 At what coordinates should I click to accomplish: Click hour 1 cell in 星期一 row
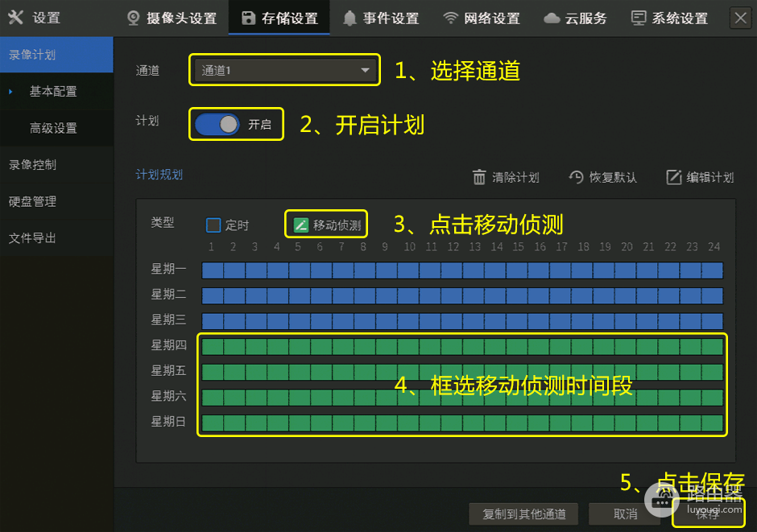point(213,270)
